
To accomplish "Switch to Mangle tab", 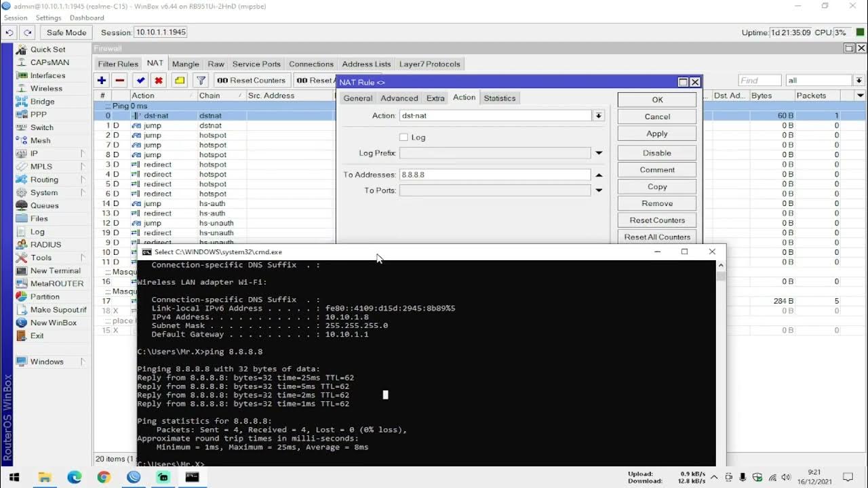I will [186, 64].
